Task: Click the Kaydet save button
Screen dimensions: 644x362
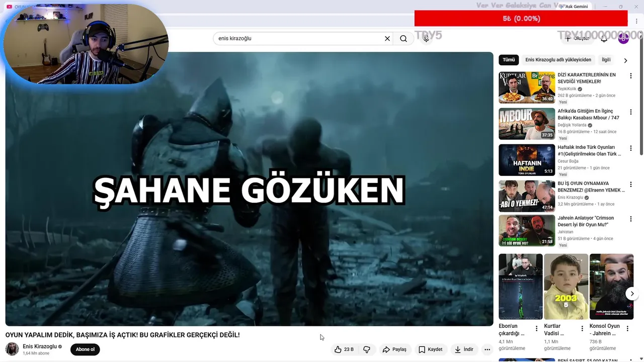Action: point(431,349)
